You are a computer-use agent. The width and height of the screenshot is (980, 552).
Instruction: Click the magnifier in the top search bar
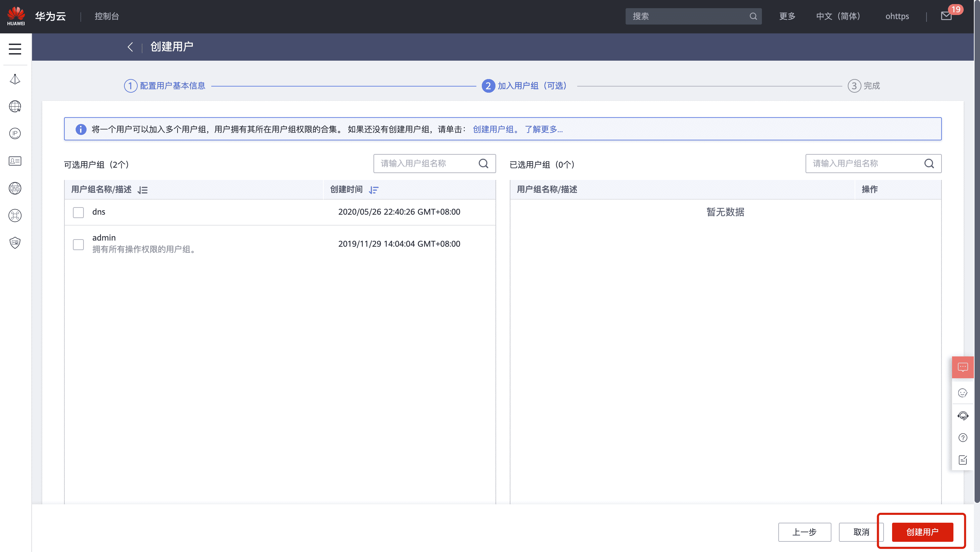point(753,16)
